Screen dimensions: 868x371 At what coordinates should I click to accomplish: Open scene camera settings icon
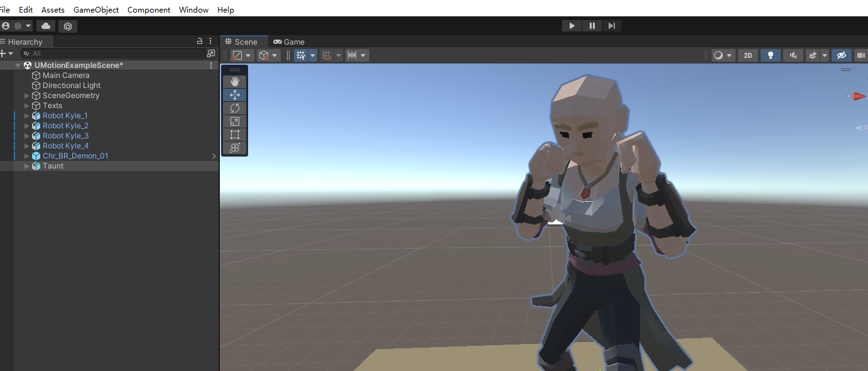coord(860,55)
